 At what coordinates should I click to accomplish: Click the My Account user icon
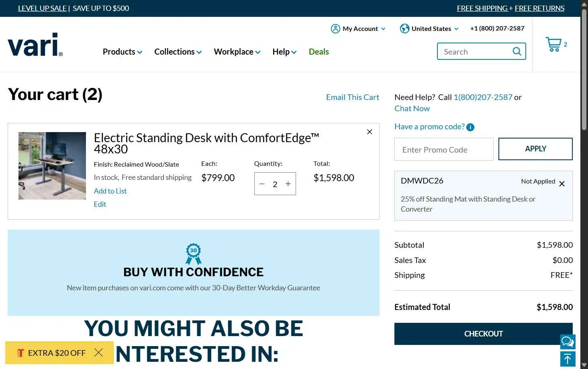click(x=335, y=29)
